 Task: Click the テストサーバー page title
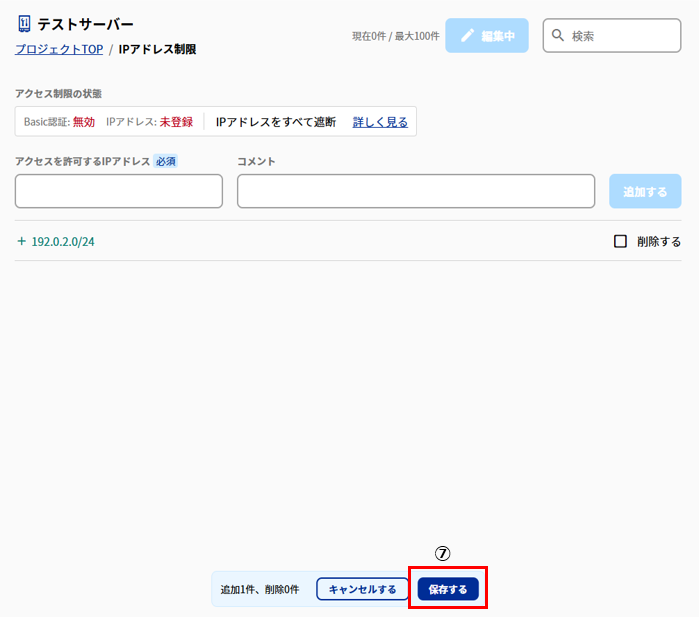pyautogui.click(x=85, y=24)
